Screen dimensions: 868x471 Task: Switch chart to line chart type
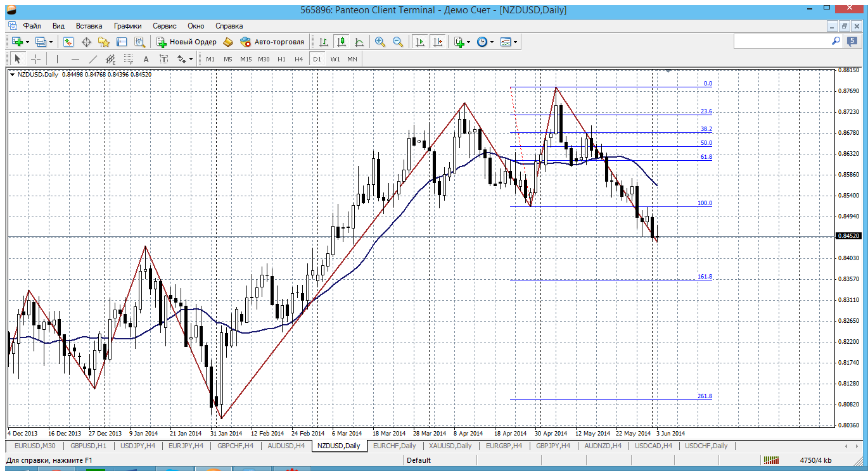tap(359, 42)
